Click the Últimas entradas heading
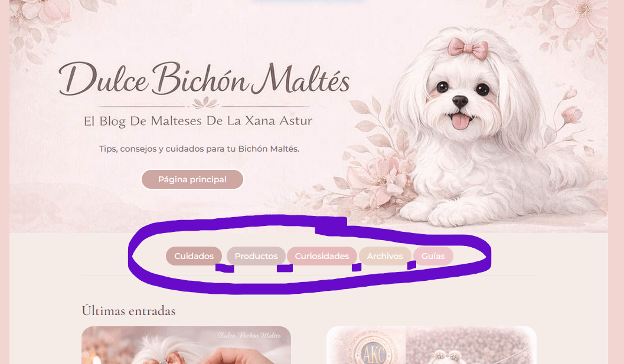Image resolution: width=624 pixels, height=364 pixels. pyautogui.click(x=129, y=311)
